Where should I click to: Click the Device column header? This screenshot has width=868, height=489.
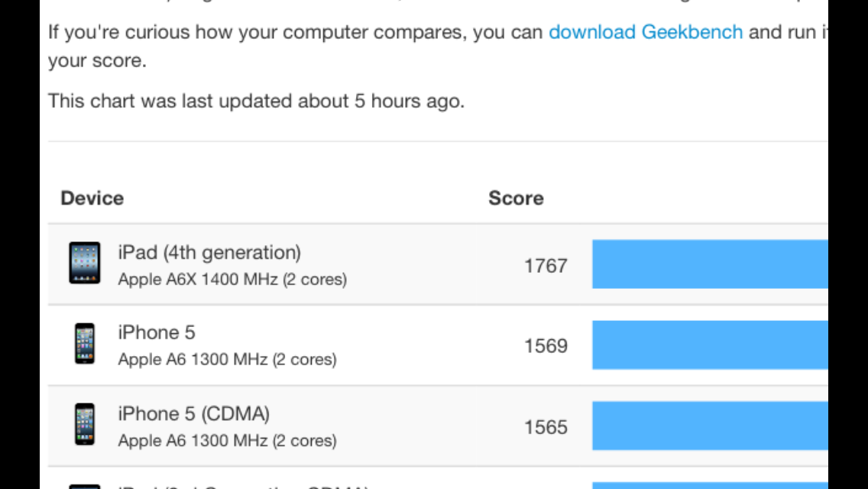click(92, 198)
